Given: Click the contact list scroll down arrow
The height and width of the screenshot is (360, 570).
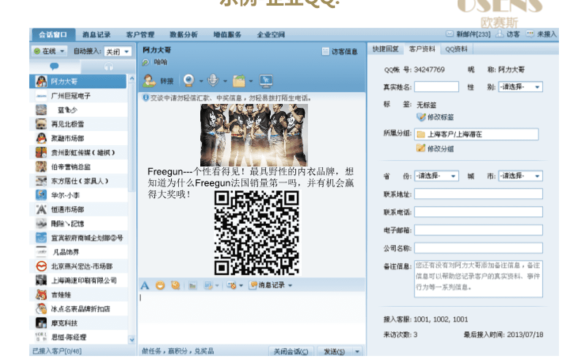Looking at the screenshot, I should click(x=132, y=340).
